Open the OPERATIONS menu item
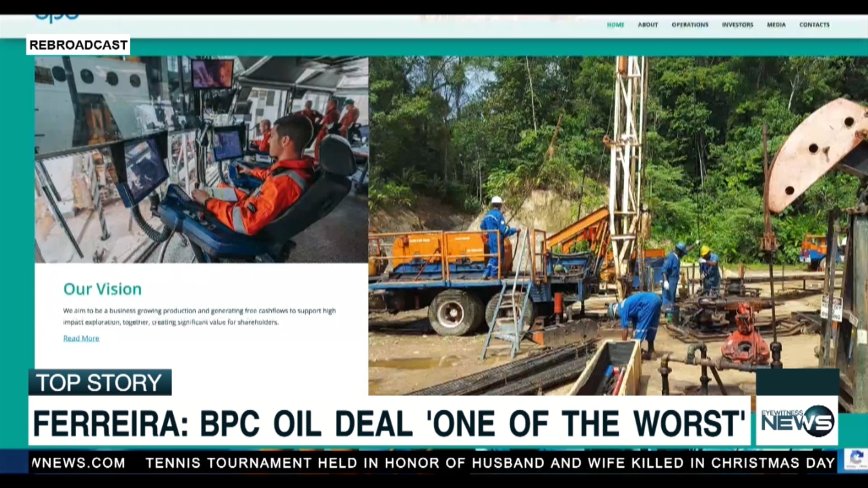The image size is (868, 488). pos(690,25)
